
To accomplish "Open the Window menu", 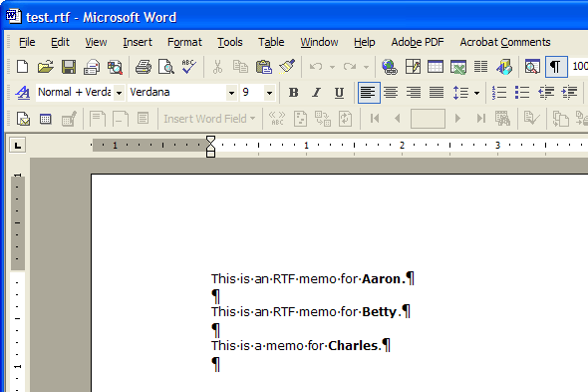I will (x=319, y=42).
